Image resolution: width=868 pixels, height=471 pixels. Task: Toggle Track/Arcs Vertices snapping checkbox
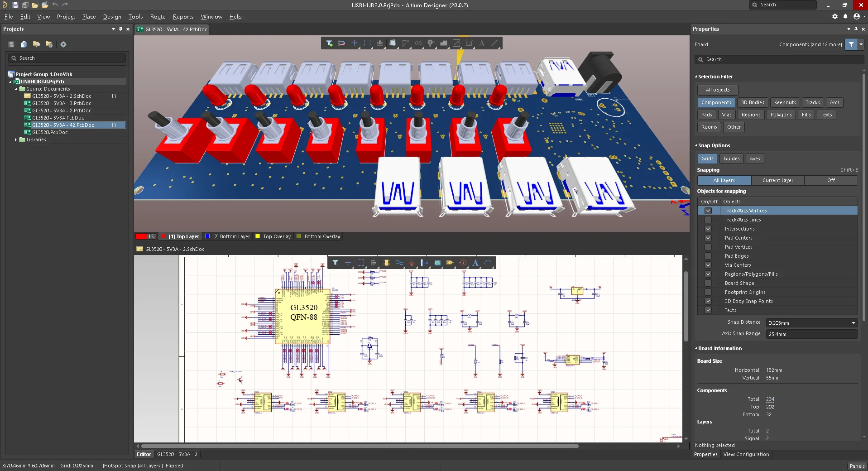click(708, 211)
